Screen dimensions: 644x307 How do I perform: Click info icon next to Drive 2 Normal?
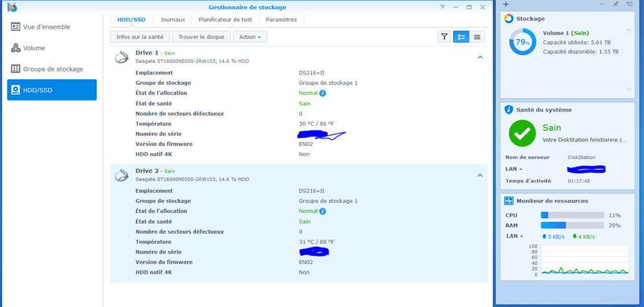323,212
